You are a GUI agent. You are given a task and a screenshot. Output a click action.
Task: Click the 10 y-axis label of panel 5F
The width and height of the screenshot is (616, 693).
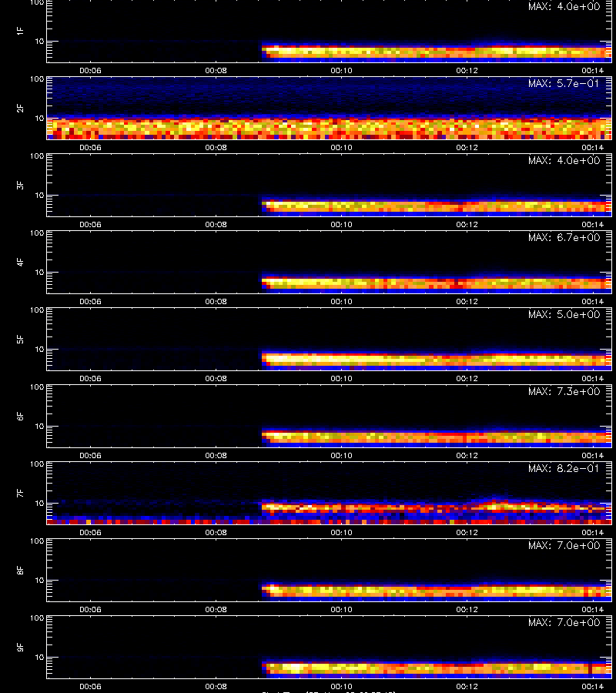click(39, 349)
